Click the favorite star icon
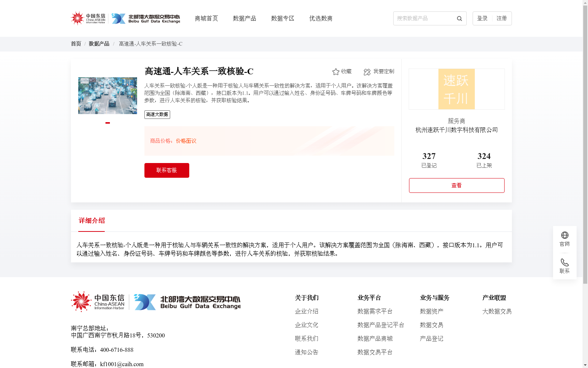The image size is (588, 368). pyautogui.click(x=336, y=72)
